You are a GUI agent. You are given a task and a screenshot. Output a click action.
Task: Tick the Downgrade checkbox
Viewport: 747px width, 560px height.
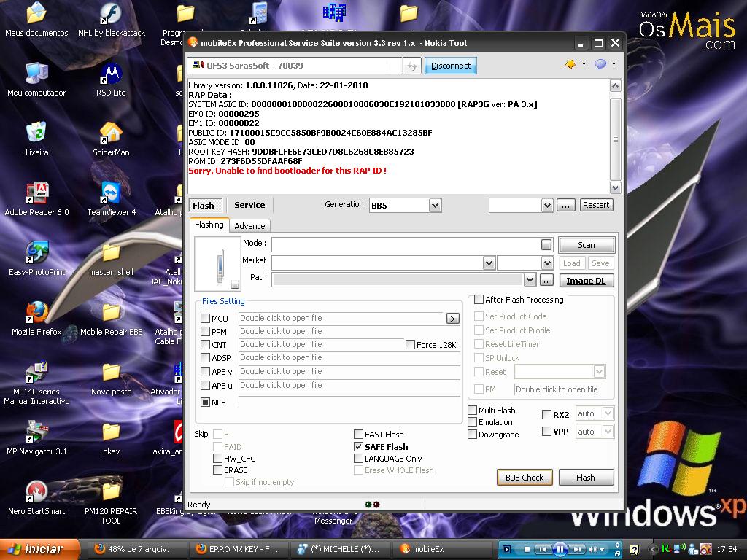pyautogui.click(x=473, y=435)
